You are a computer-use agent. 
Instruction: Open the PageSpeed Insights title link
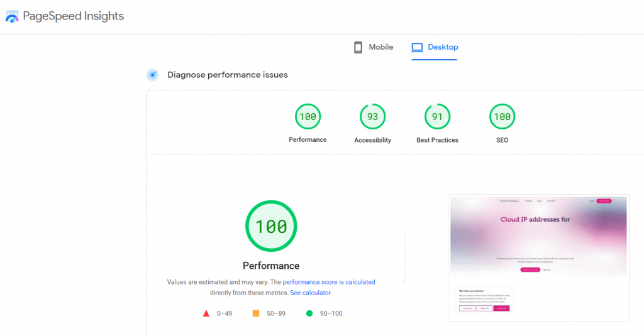tap(73, 16)
